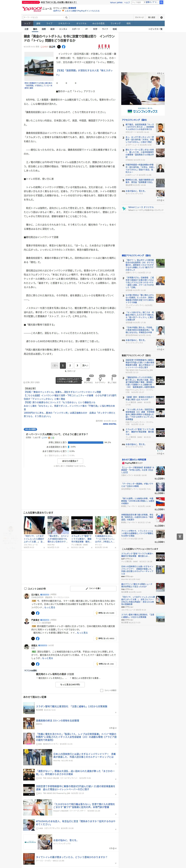React with 学びがある graduation cap icon
This screenshot has width=186, height=868.
[x=89, y=380]
